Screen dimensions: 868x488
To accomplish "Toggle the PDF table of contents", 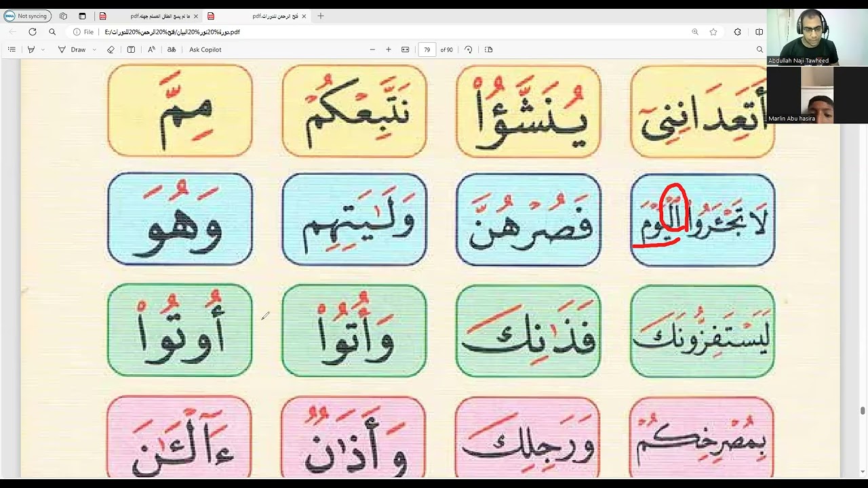I will click(12, 49).
